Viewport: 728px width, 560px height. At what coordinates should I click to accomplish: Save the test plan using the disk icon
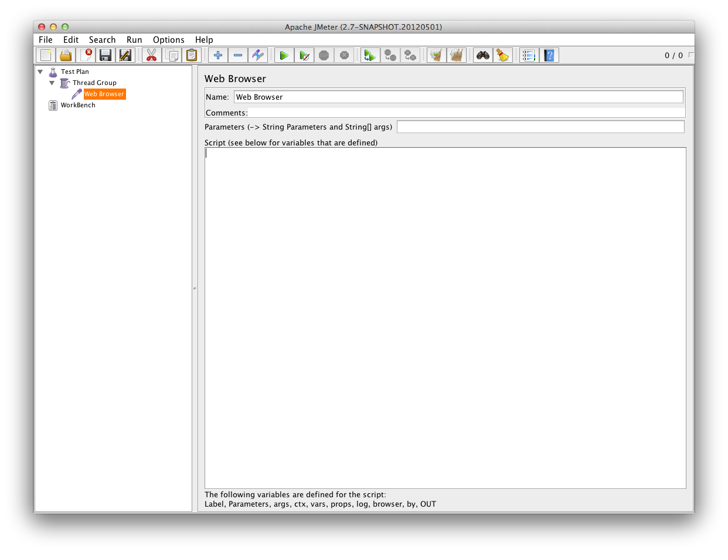[x=105, y=55]
